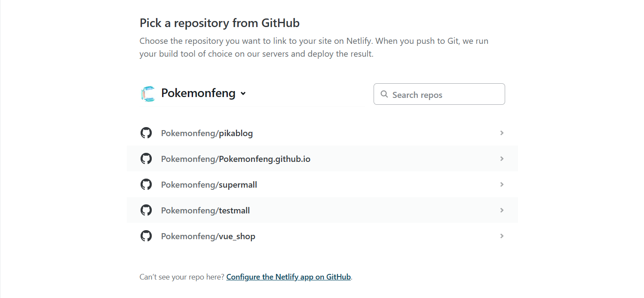Open the Pokemonfeng account dropdown arrow
Viewport: 644px width, 298px height.
243,94
